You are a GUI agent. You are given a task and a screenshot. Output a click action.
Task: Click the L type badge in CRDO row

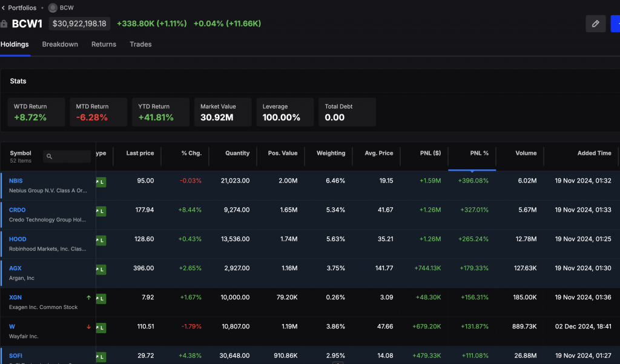pos(101,210)
